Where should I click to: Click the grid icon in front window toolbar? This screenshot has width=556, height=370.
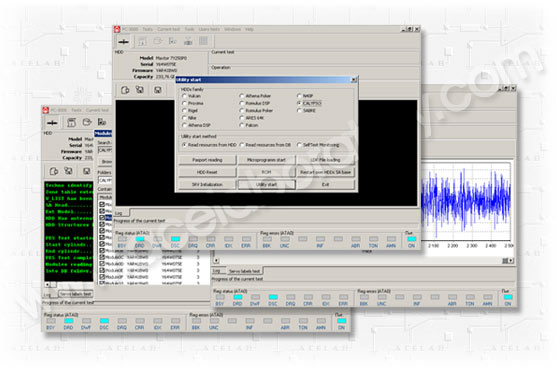(x=203, y=41)
